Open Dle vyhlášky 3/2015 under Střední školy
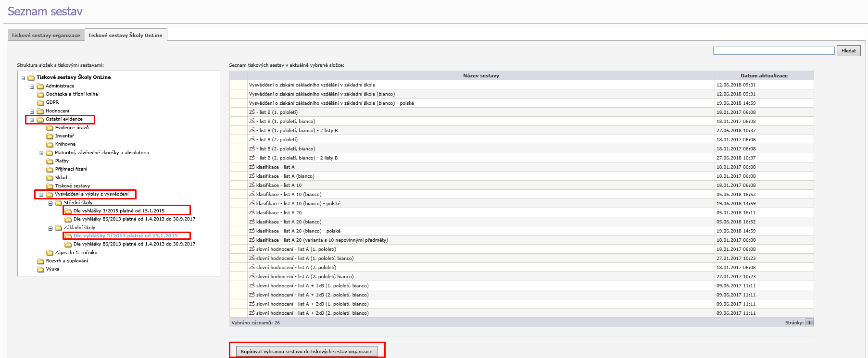 pos(119,211)
